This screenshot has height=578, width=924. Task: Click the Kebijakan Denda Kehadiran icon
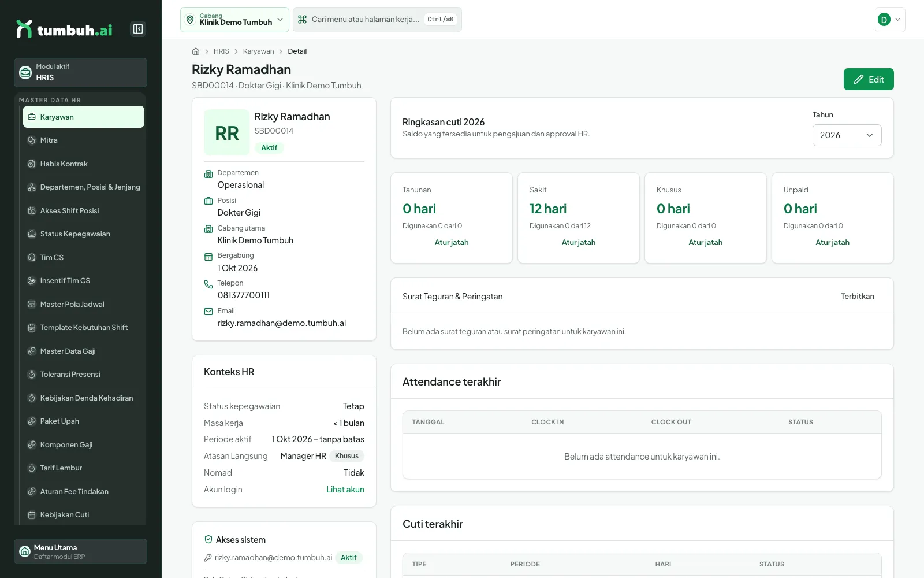[32, 398]
